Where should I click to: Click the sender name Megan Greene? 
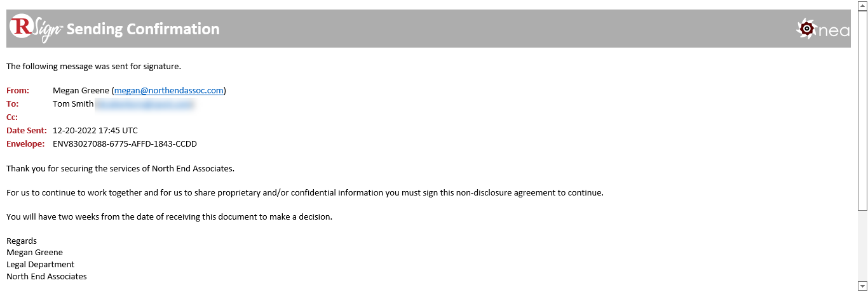[81, 90]
